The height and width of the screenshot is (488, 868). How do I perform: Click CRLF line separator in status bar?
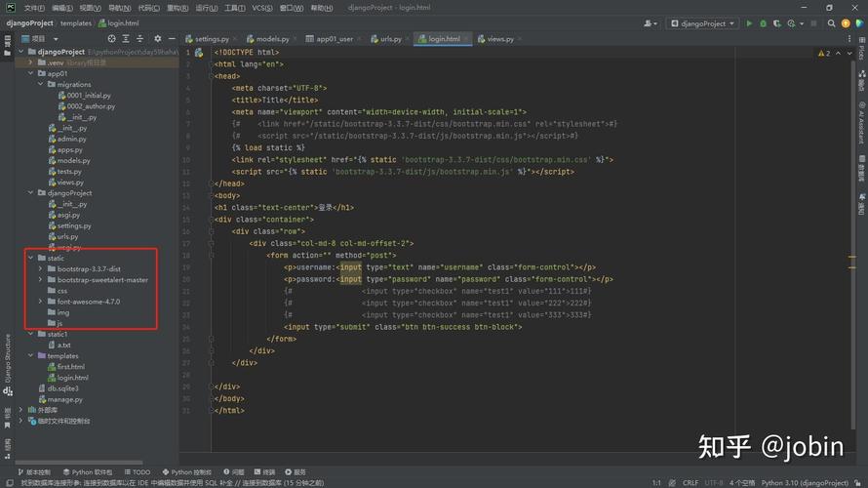pos(690,483)
